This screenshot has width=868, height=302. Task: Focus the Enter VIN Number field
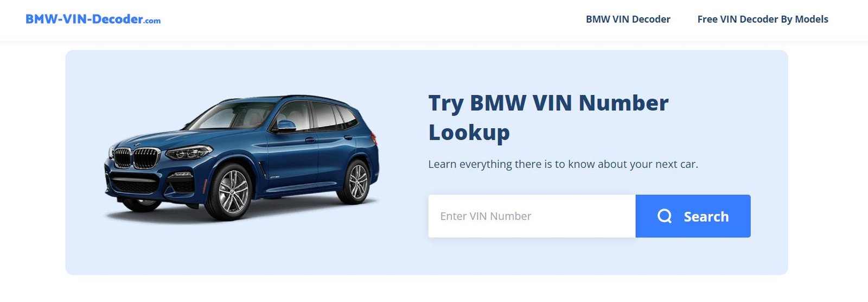(532, 216)
